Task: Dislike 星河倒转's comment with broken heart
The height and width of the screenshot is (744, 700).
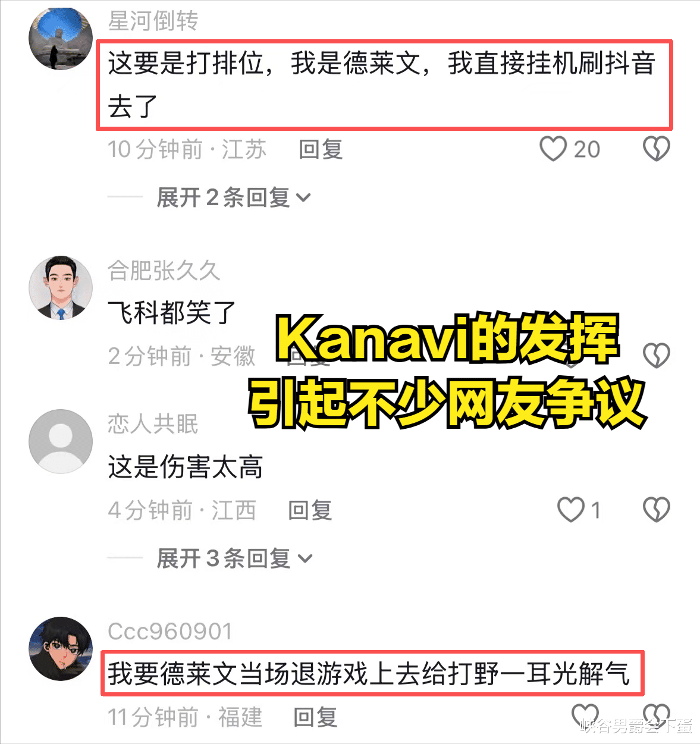Action: click(657, 149)
